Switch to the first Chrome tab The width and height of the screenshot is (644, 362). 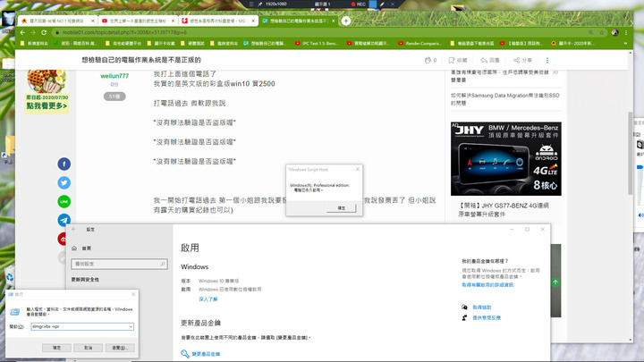pyautogui.click(x=56, y=21)
